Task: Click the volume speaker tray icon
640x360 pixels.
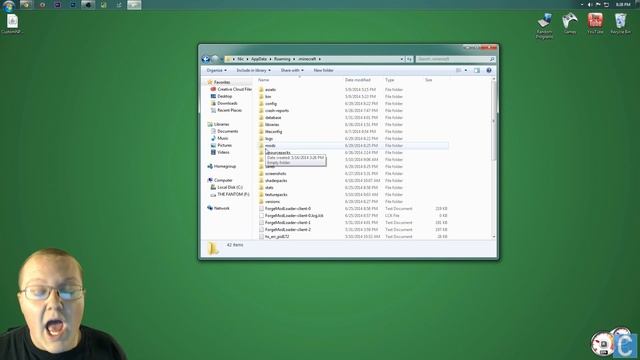Action: pos(589,4)
